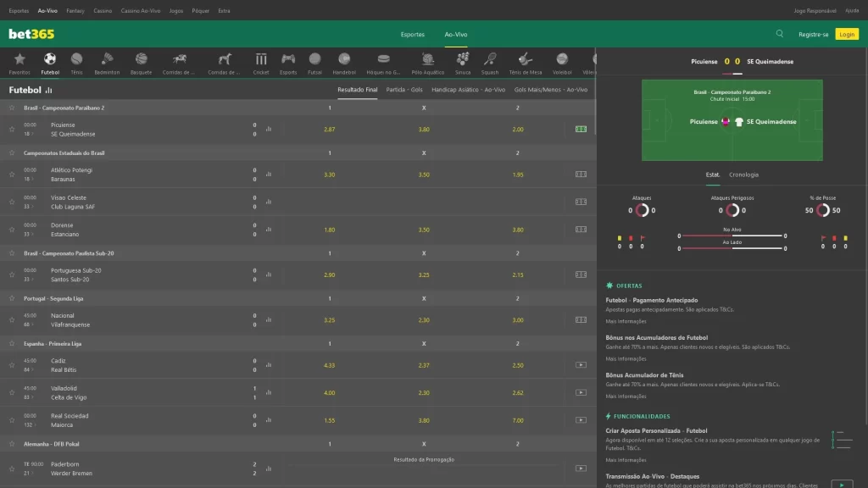Choose the Handebol sport icon
868x488 pixels.
pos(344,63)
